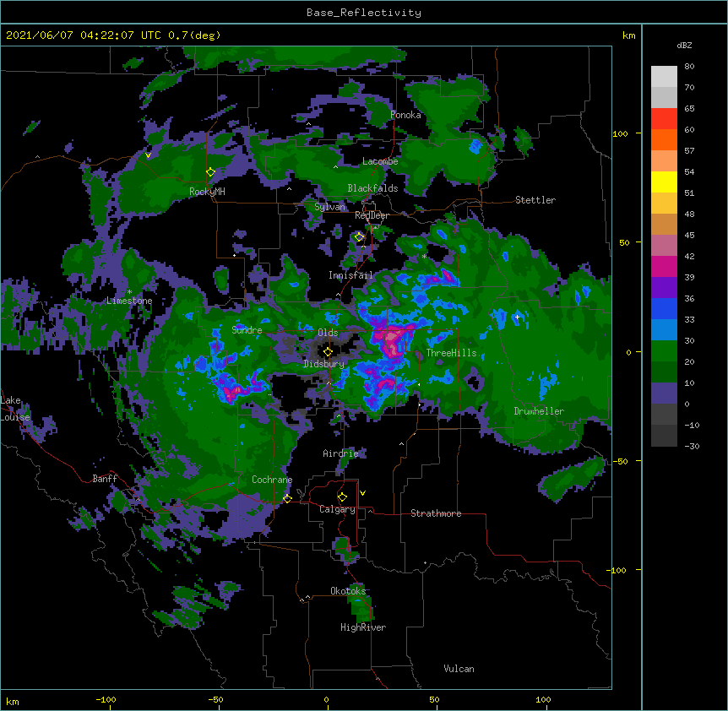Click the Limestone label
Screen dimensions: 728x711
(x=129, y=301)
